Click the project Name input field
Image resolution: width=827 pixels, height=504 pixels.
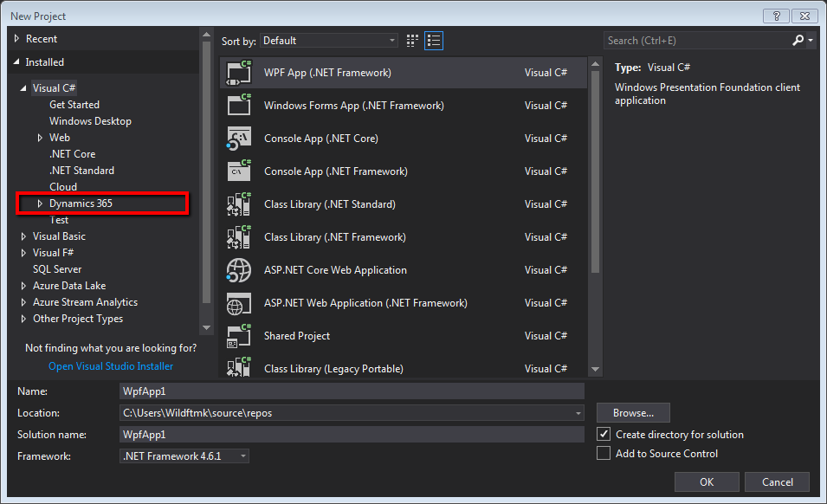352,391
